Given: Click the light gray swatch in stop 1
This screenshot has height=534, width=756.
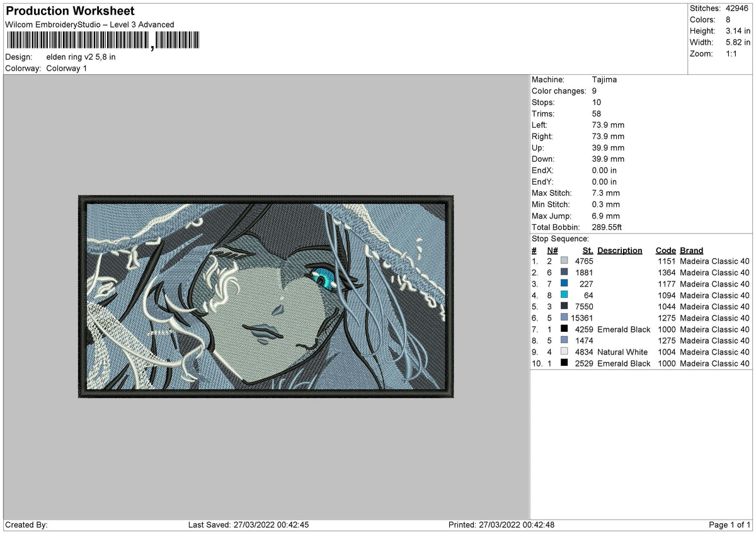Looking at the screenshot, I should click(564, 261).
